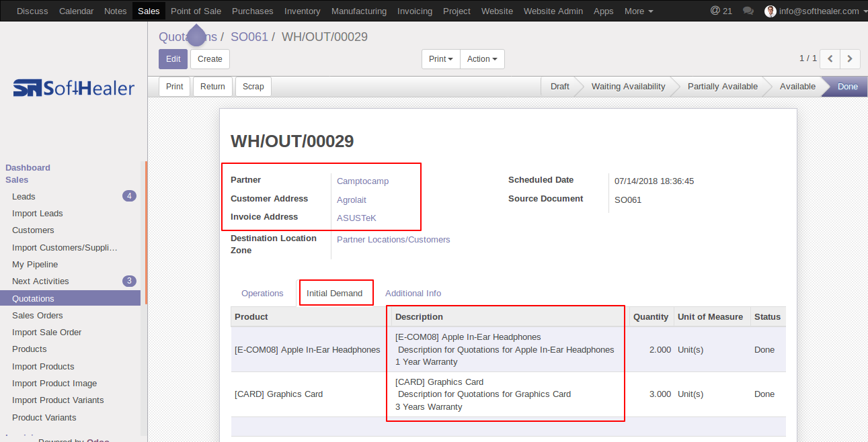This screenshot has height=442, width=868.
Task: Select the Waiting Availability status stage
Action: click(629, 87)
